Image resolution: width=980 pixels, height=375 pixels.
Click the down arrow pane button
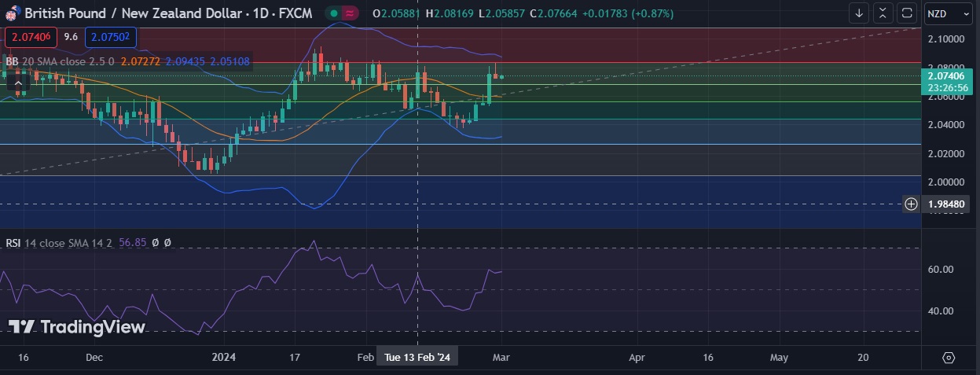click(859, 13)
